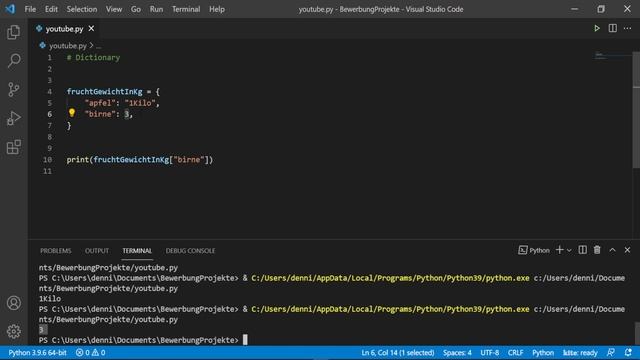Show code actions via lightbulb icon
Image resolution: width=640 pixels, height=360 pixels.
(x=72, y=113)
